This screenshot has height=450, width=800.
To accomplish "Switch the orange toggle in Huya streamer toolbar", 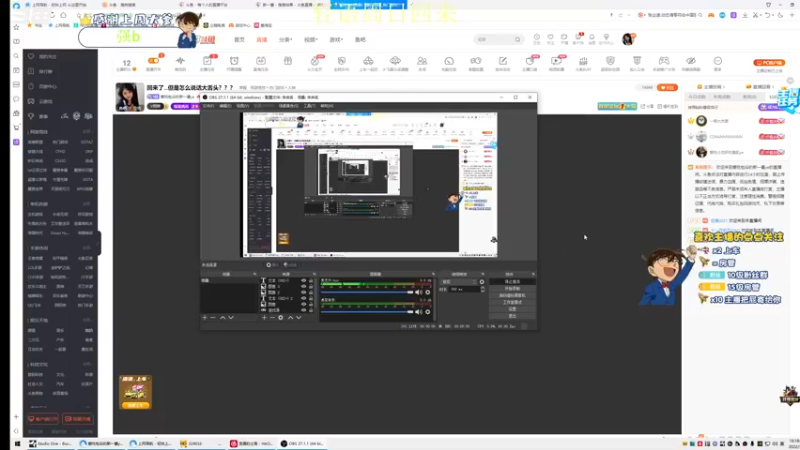I will click(153, 61).
